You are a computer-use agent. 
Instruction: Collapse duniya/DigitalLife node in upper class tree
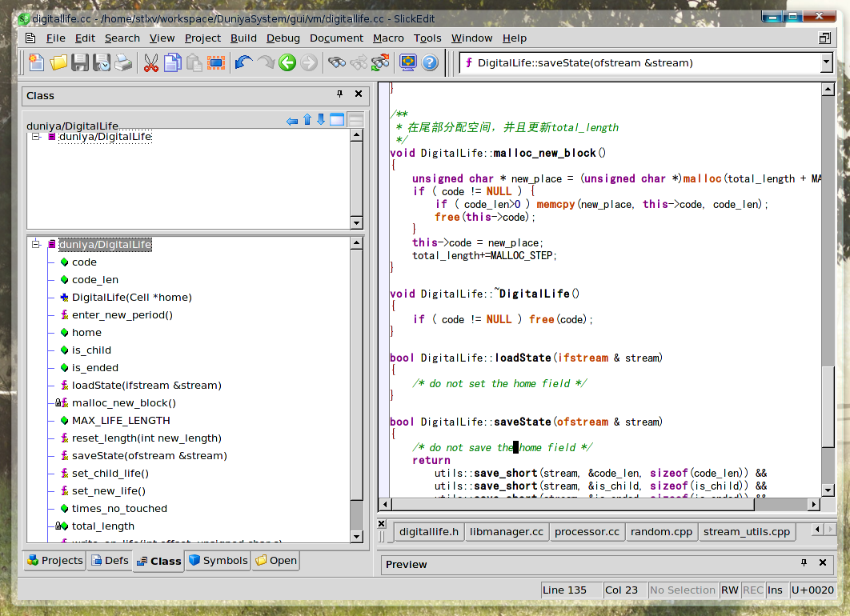tap(36, 137)
